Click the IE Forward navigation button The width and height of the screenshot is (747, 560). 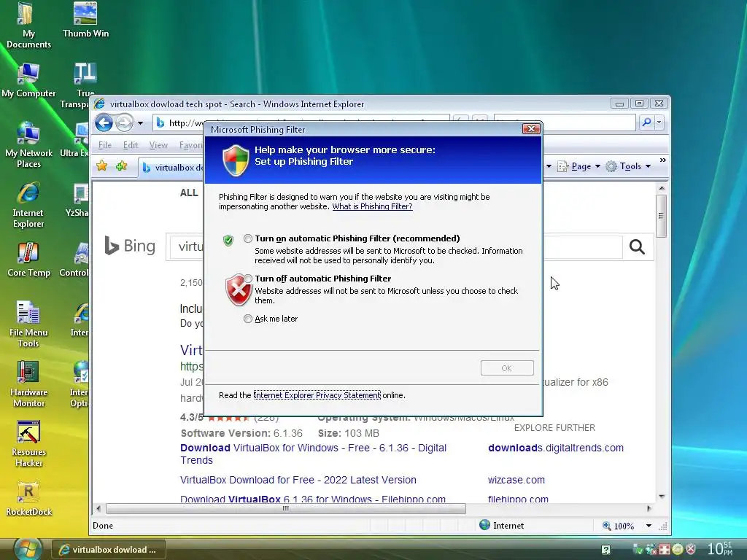(x=124, y=122)
